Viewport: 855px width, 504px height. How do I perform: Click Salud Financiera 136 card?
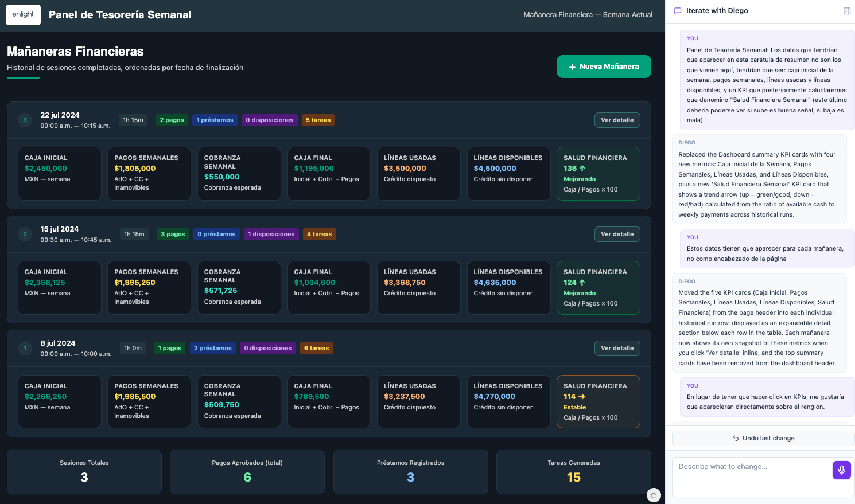598,174
